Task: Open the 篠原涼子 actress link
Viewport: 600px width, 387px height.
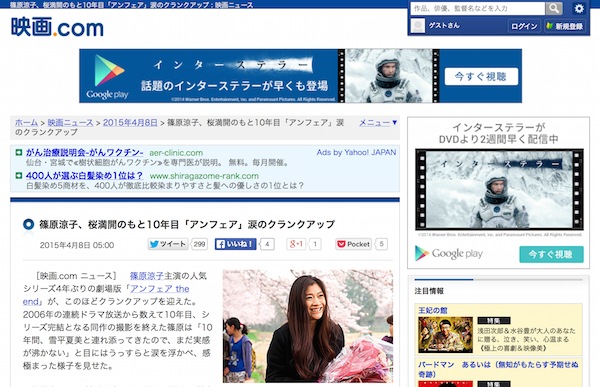Action: (147, 276)
